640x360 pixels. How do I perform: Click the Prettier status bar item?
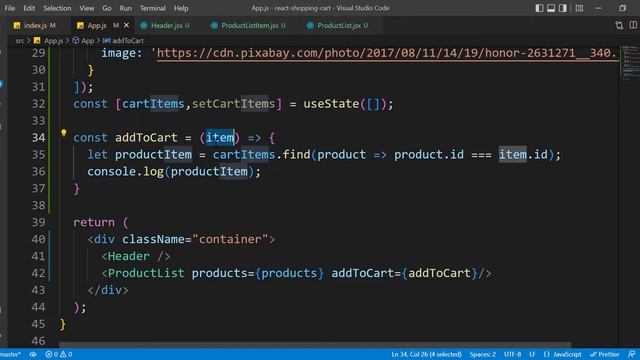pyautogui.click(x=605, y=354)
